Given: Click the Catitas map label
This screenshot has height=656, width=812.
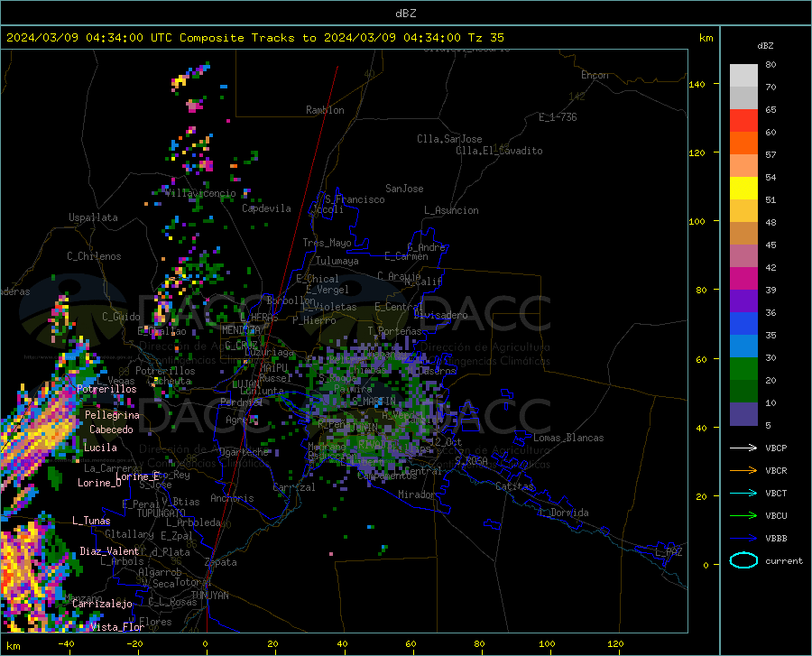Looking at the screenshot, I should pyautogui.click(x=515, y=486).
